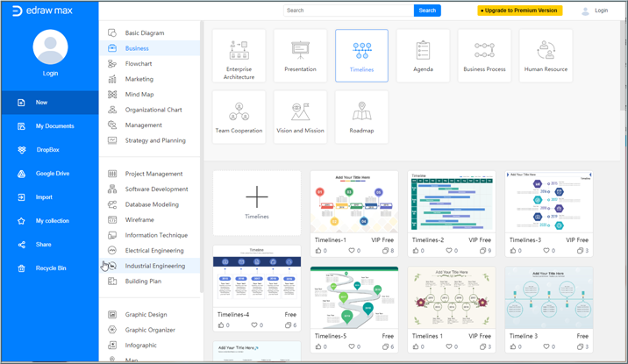Select the Business category

149,48
